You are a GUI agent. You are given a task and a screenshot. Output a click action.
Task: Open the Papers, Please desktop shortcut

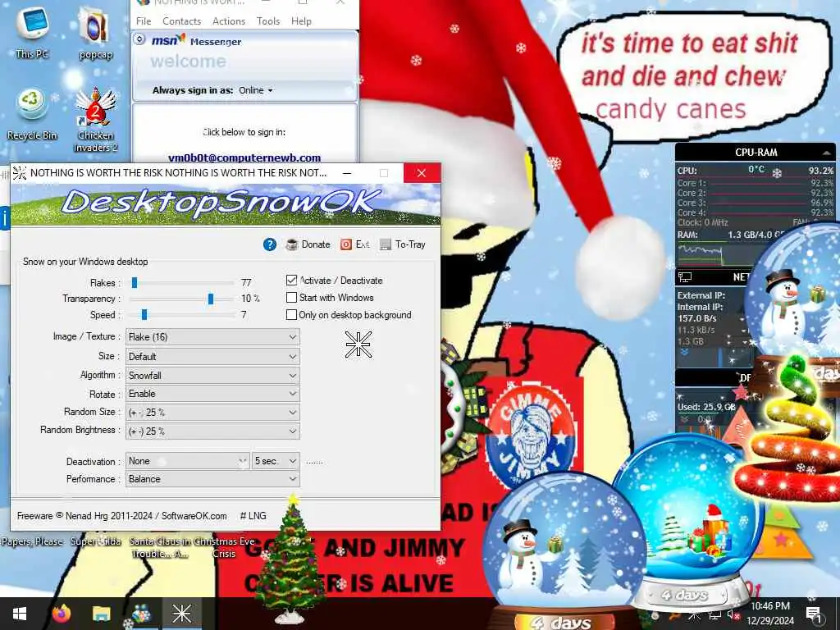point(32,541)
